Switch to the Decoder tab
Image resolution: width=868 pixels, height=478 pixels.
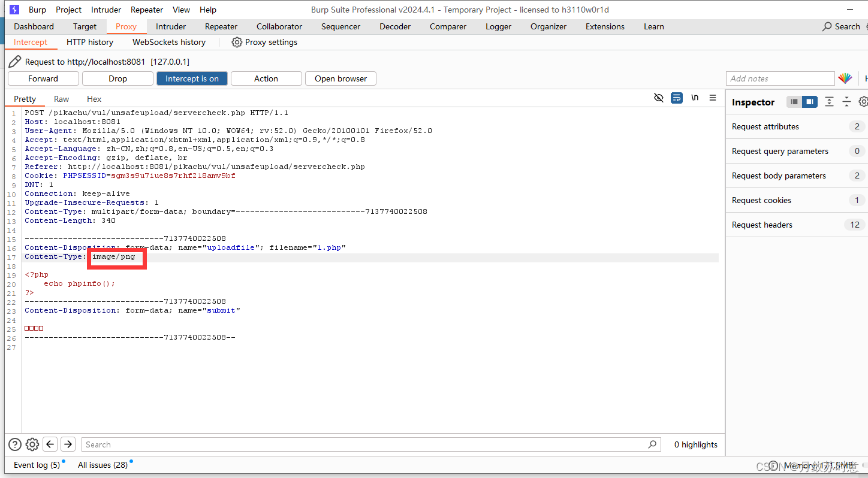click(x=395, y=26)
